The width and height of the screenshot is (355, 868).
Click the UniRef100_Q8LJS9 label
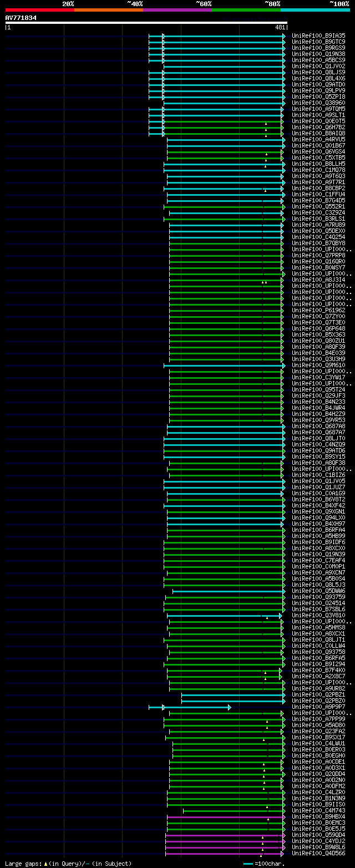(318, 72)
